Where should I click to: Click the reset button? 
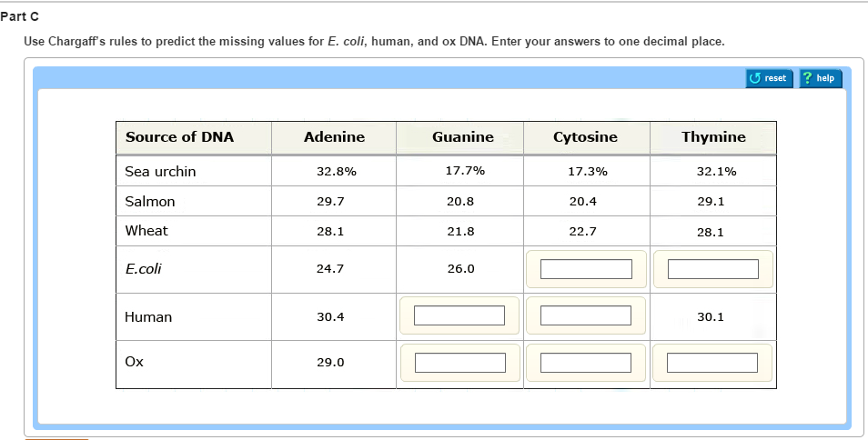click(x=769, y=78)
